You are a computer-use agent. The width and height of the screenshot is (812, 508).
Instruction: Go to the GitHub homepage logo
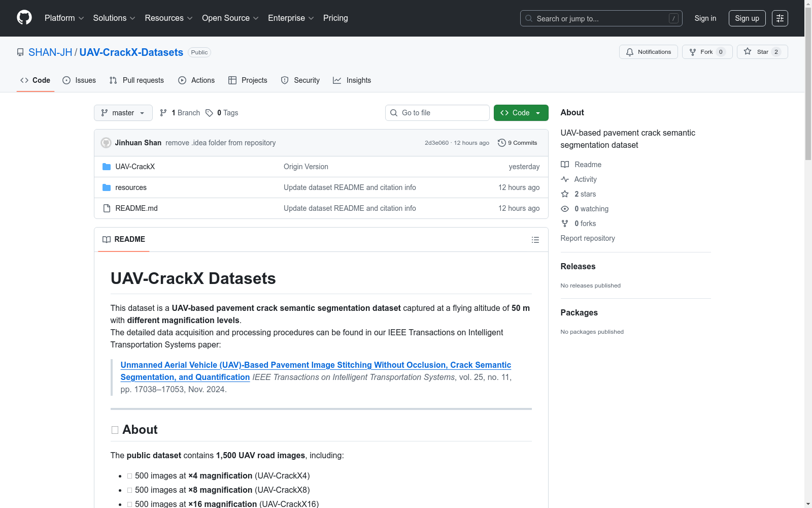(x=24, y=18)
